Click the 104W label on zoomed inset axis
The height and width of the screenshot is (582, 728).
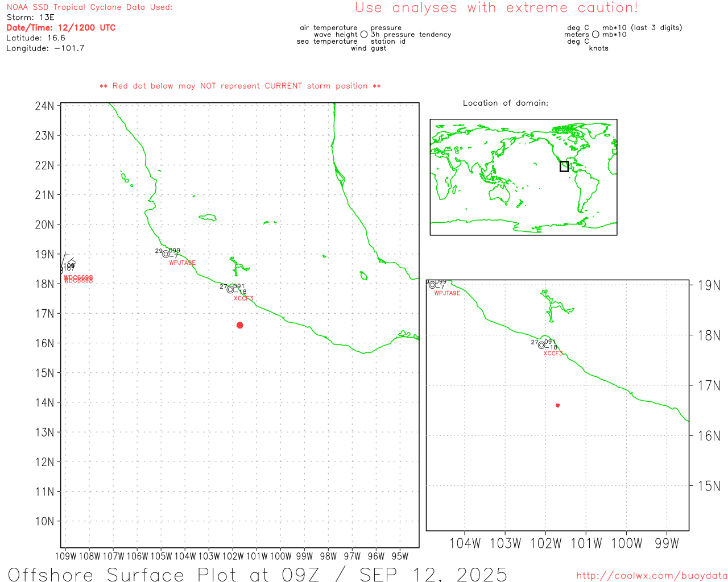point(465,543)
